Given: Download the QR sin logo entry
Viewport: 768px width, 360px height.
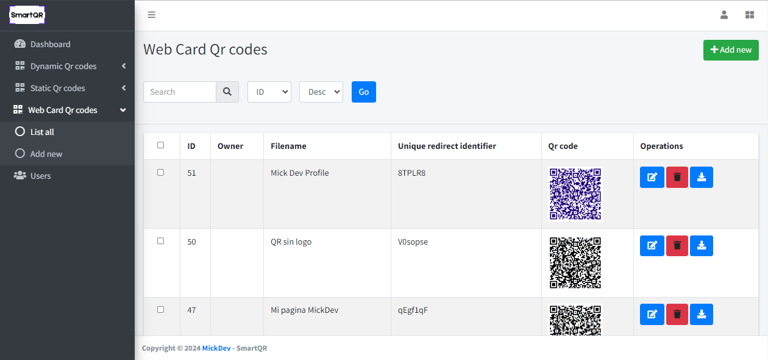Looking at the screenshot, I should [701, 245].
